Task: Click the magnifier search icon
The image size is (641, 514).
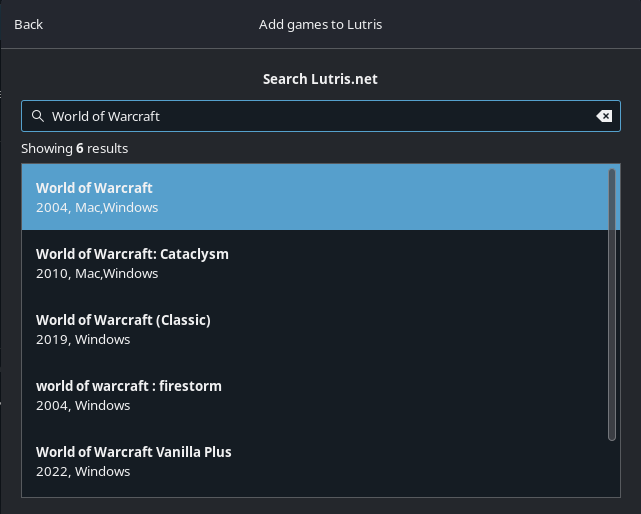Action: click(38, 116)
